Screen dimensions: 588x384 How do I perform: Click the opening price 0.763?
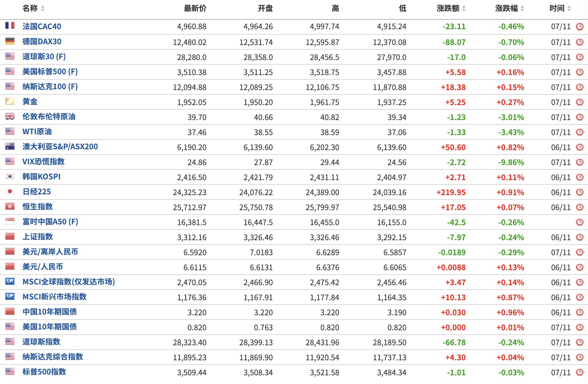click(x=263, y=328)
